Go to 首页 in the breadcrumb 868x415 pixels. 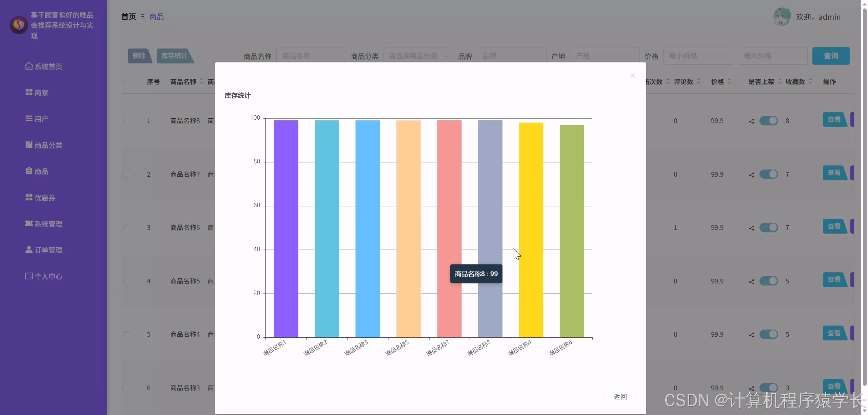[129, 17]
